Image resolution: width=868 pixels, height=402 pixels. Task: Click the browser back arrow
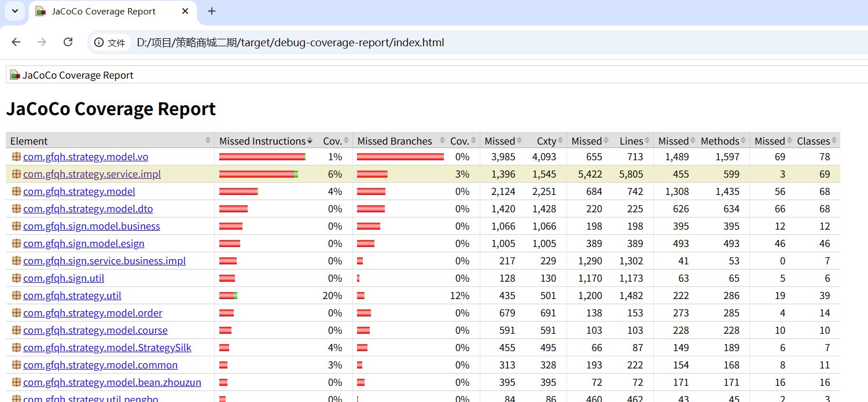[x=16, y=42]
